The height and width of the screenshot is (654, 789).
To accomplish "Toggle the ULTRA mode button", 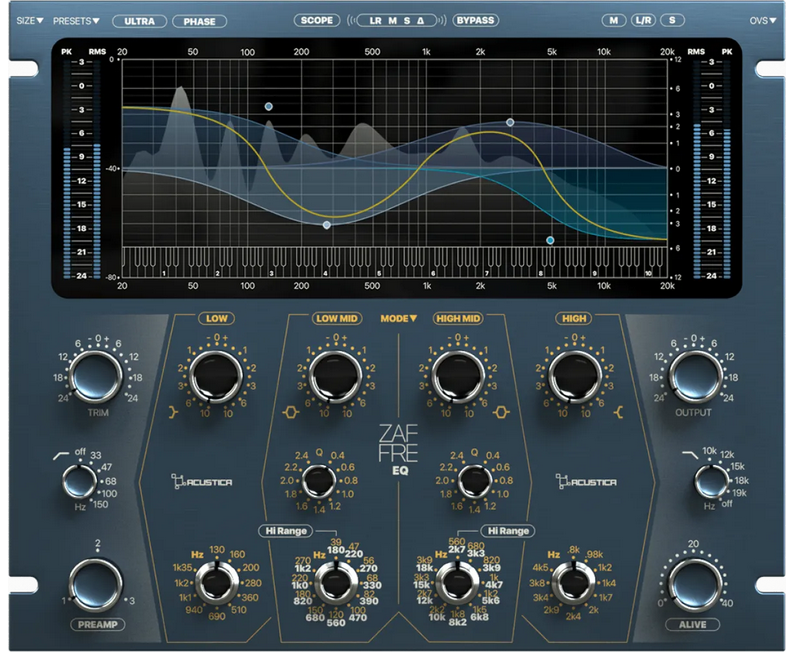I will [139, 21].
